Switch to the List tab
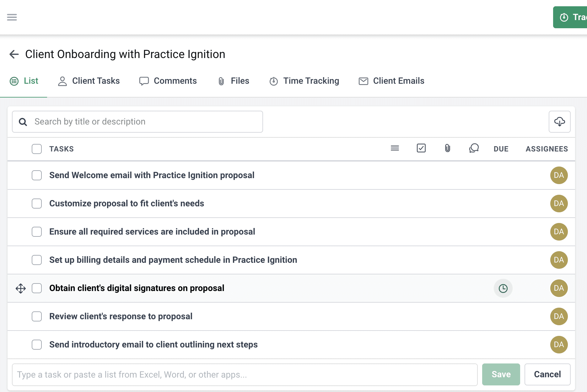Image resolution: width=587 pixels, height=392 pixels. click(x=24, y=81)
